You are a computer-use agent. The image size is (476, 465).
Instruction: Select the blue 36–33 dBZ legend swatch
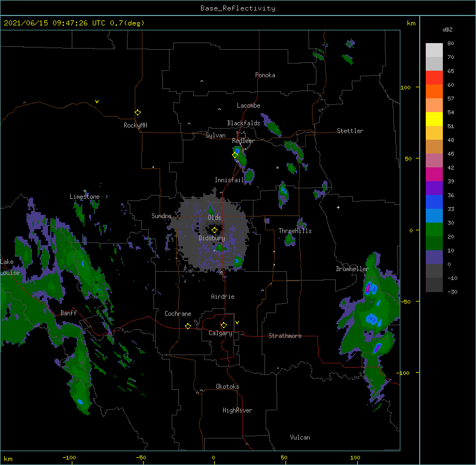click(434, 202)
